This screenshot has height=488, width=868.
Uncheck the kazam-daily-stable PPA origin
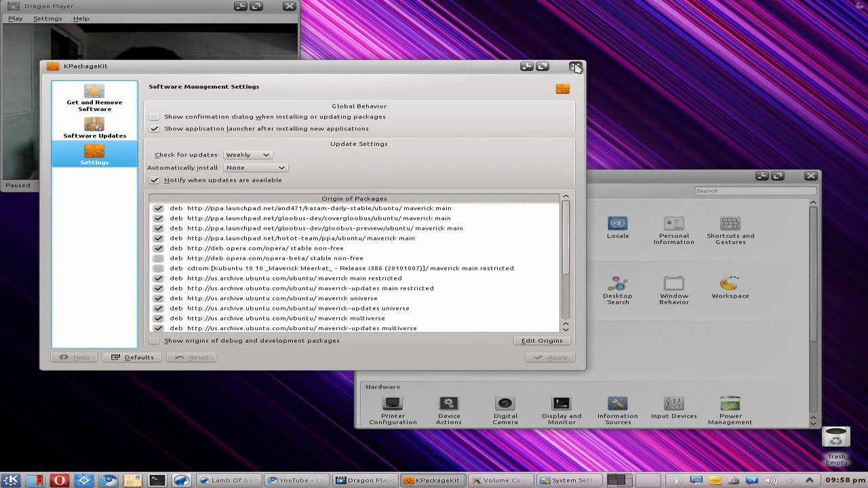pos(159,208)
